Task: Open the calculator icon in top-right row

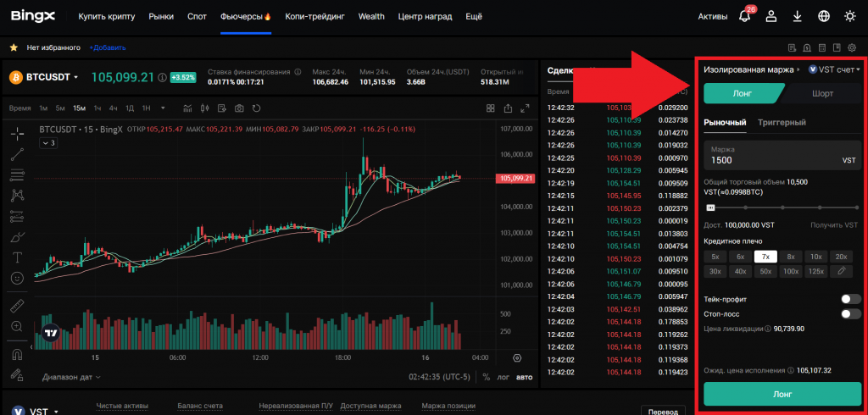Action: (x=822, y=47)
